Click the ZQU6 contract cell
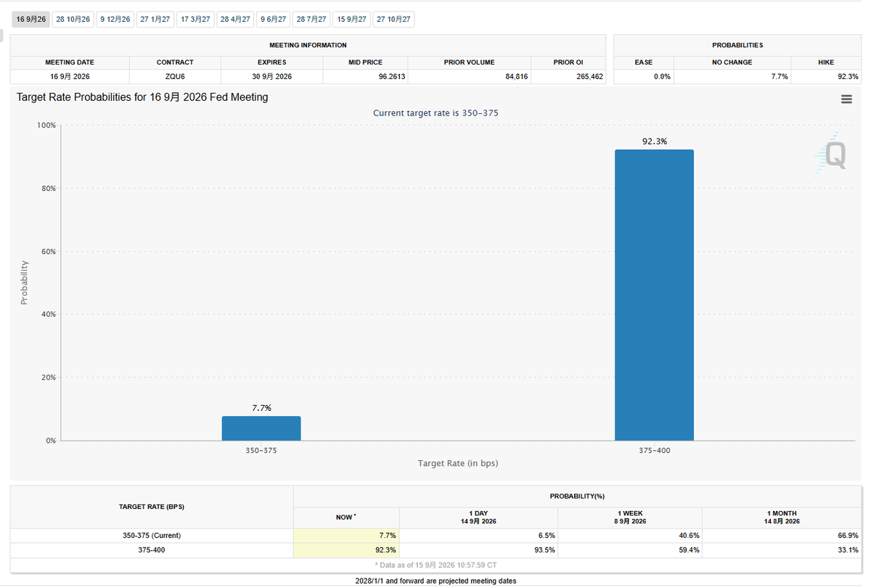 pyautogui.click(x=175, y=76)
